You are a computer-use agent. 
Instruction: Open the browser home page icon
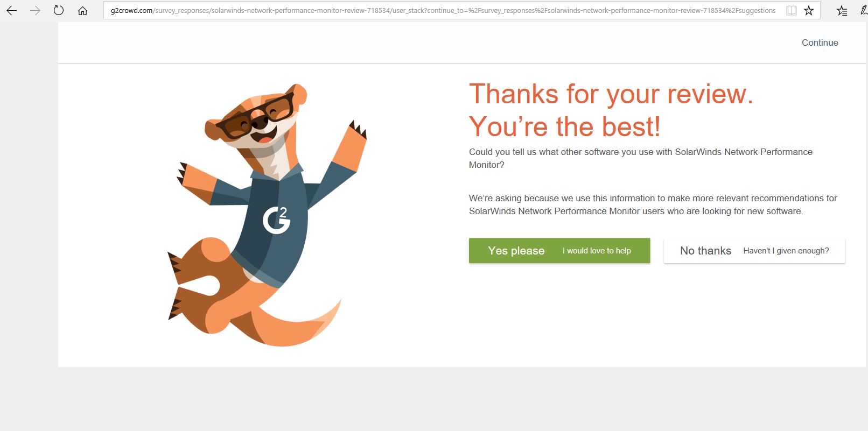[82, 10]
